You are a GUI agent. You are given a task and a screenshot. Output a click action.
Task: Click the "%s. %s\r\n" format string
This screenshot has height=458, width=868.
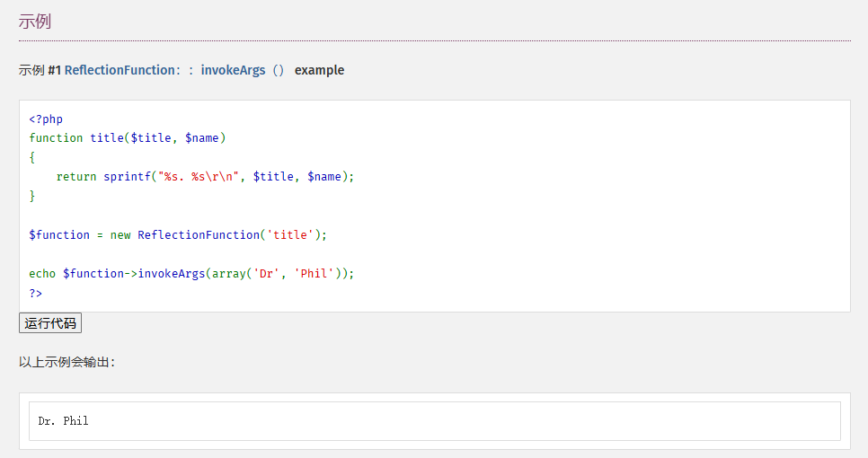pyautogui.click(x=199, y=177)
